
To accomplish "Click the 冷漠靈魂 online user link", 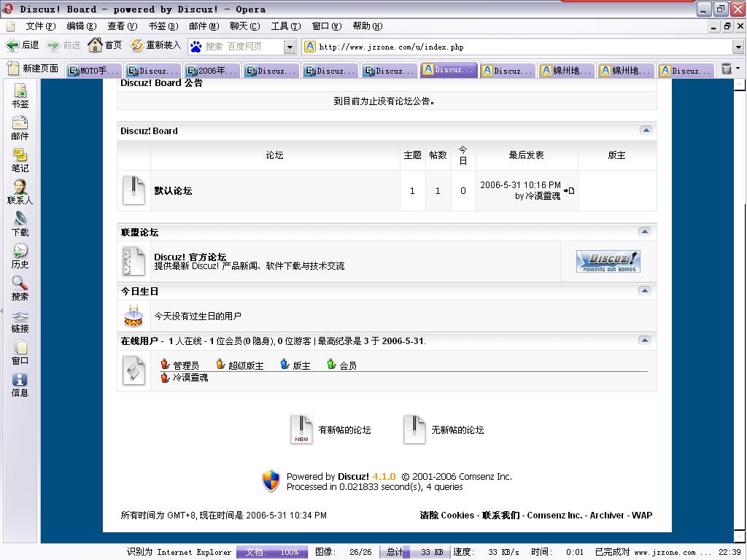I will coord(190,378).
